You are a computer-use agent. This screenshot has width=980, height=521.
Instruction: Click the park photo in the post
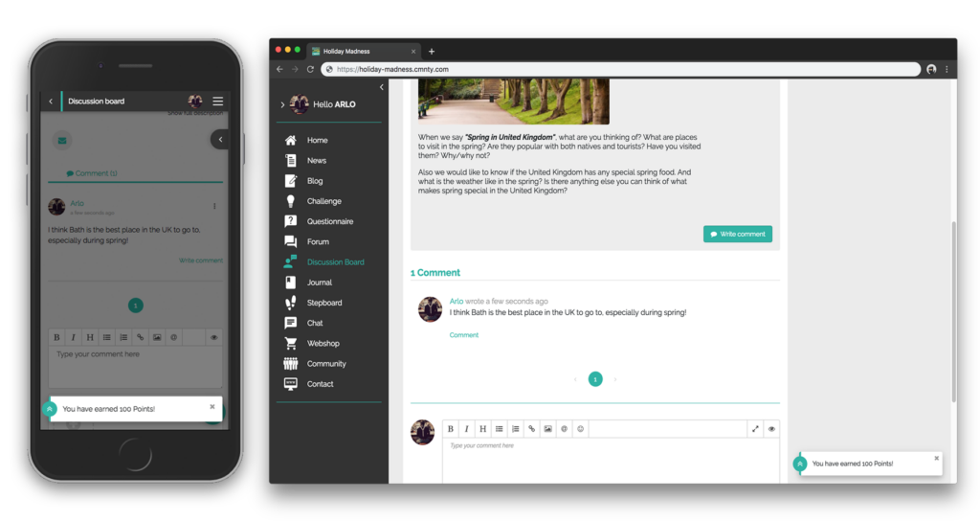coord(514,102)
